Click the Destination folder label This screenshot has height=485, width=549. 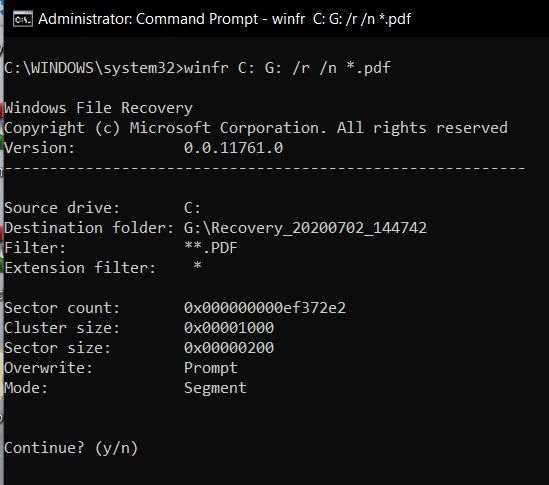point(89,228)
